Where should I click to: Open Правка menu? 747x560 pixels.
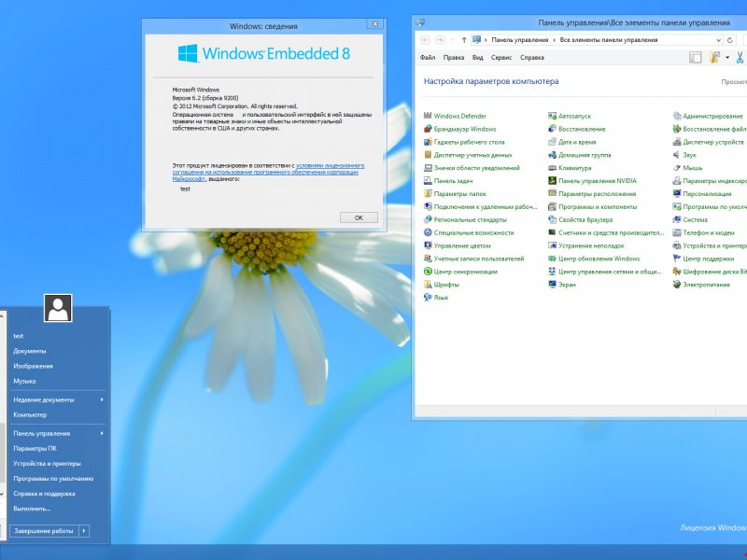pyautogui.click(x=454, y=58)
